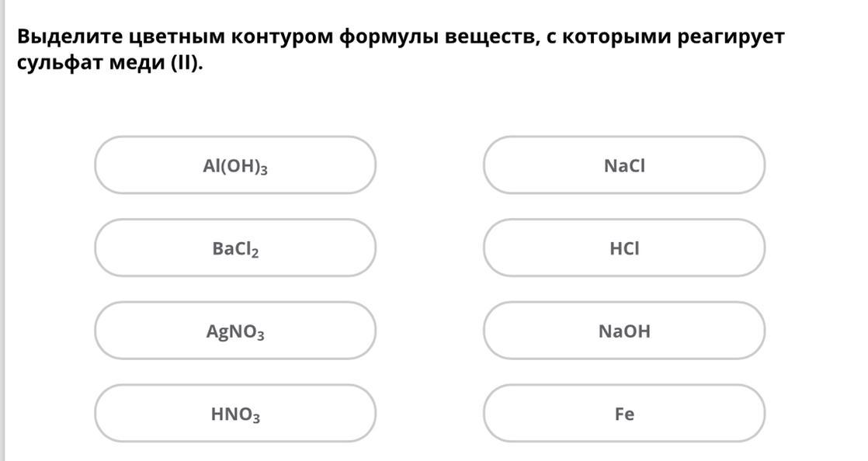Image resolution: width=868 pixels, height=461 pixels.
Task: Select the NaCl answer option
Action: 624,165
